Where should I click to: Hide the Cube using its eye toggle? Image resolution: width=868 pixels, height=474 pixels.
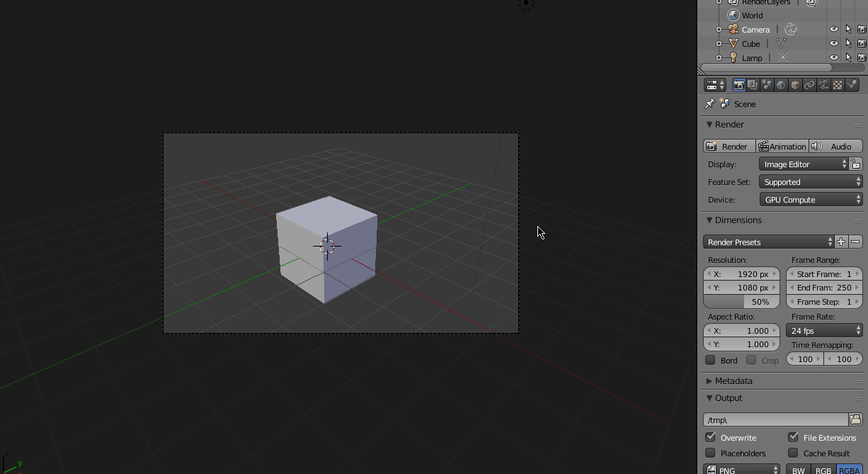tap(833, 43)
